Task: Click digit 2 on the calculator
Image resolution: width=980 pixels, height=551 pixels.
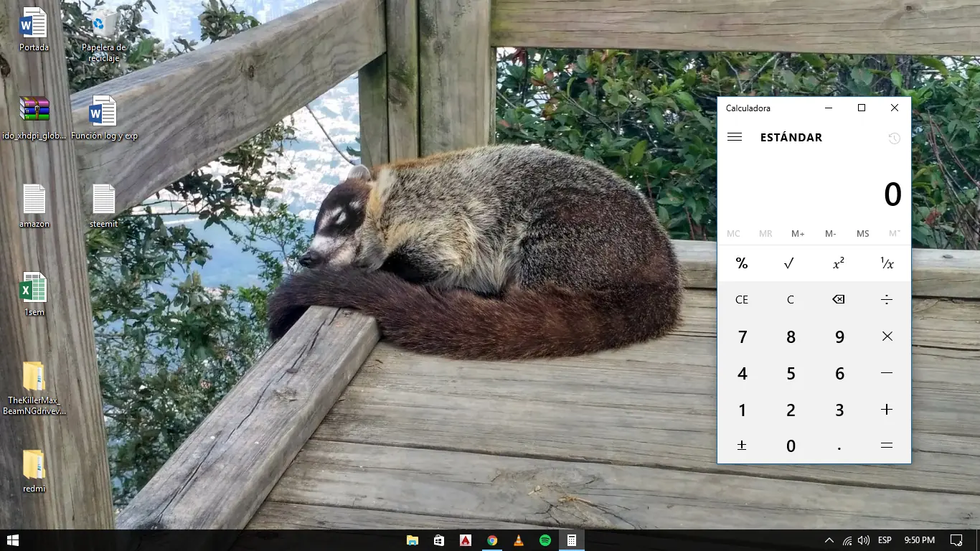Action: [790, 410]
